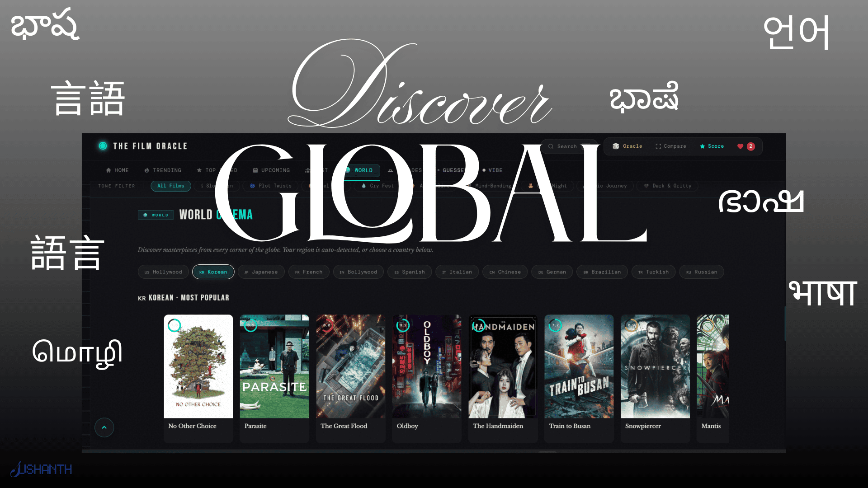The height and width of the screenshot is (488, 868).
Task: Go to Home navigation item
Action: pyautogui.click(x=117, y=170)
